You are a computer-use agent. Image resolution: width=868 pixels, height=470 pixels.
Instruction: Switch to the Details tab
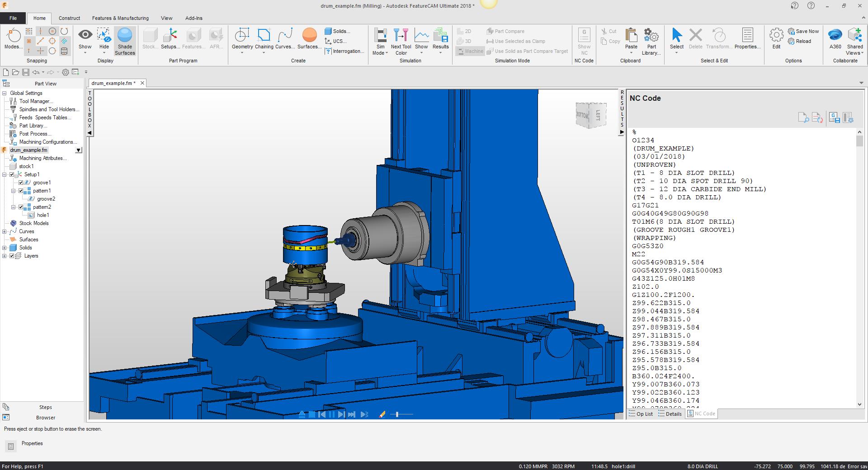tap(670, 414)
